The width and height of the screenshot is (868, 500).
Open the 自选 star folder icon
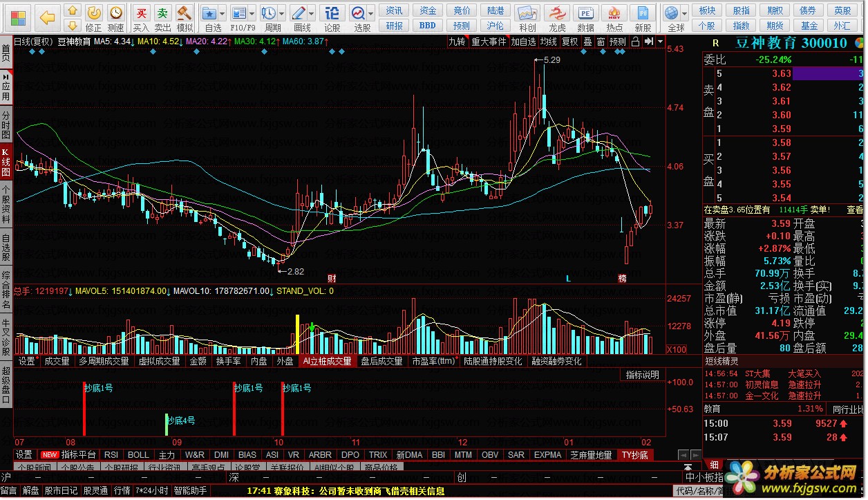(210, 12)
